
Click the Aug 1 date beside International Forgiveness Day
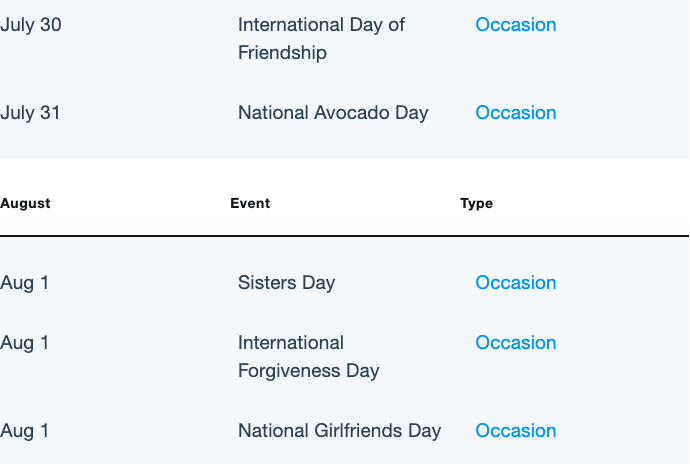25,342
